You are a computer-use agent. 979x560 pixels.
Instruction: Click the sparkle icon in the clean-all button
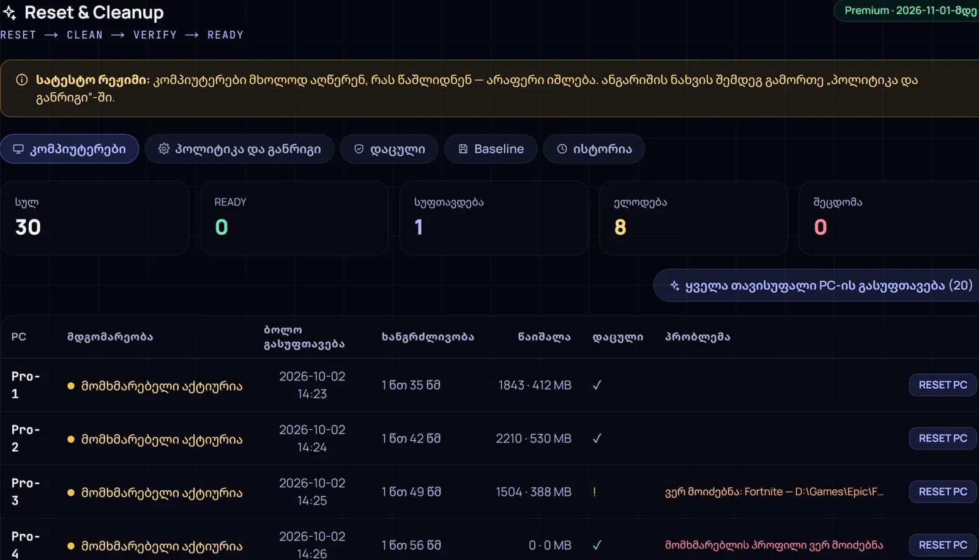674,286
